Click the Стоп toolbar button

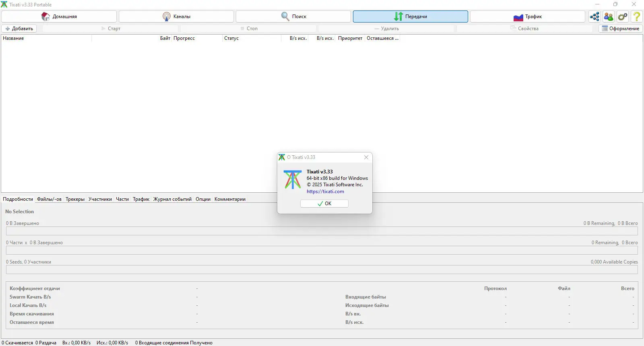[249, 29]
